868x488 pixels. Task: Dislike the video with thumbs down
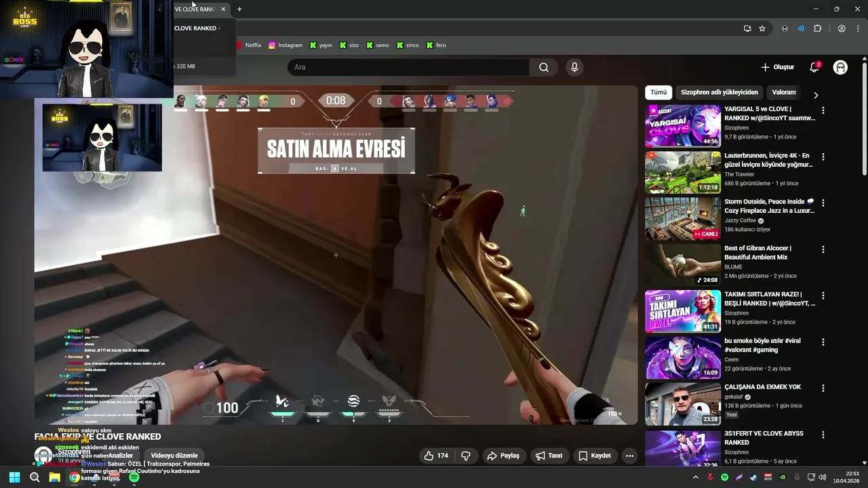[x=466, y=455]
